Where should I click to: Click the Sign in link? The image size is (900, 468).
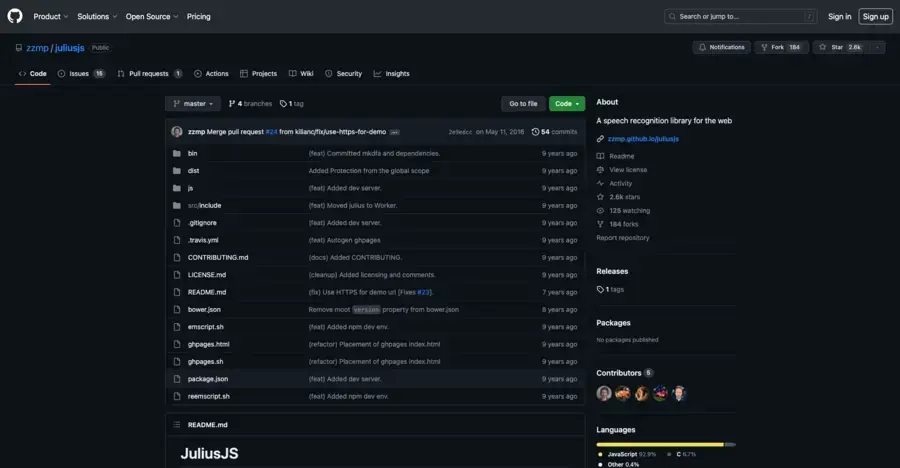839,17
